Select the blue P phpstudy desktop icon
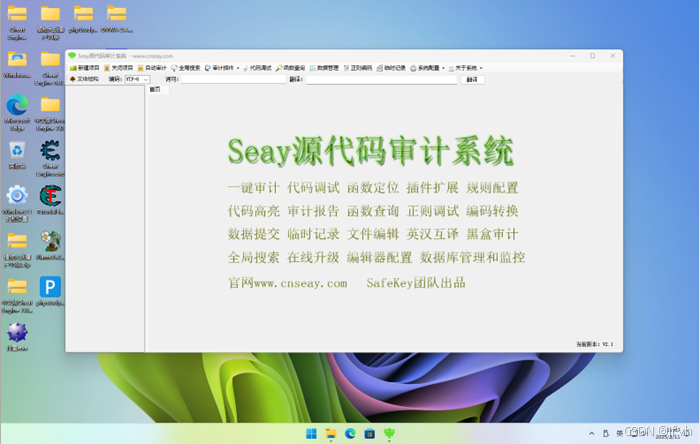Image resolution: width=700 pixels, height=444 pixels. pyautogui.click(x=50, y=291)
